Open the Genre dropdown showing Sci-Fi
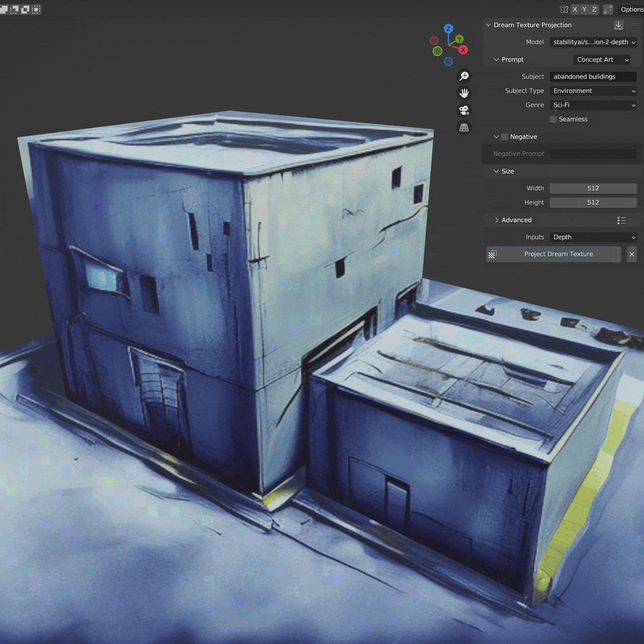Image resolution: width=644 pixels, height=644 pixels. (593, 105)
